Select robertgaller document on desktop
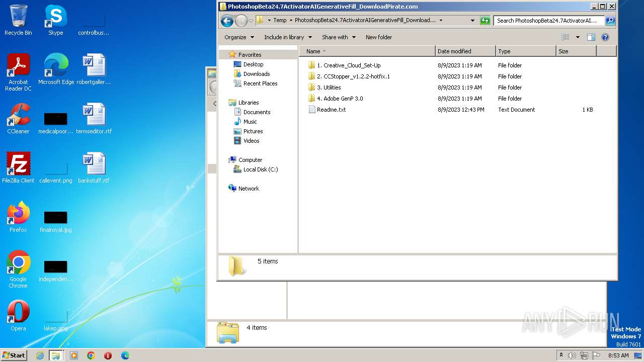 click(94, 69)
